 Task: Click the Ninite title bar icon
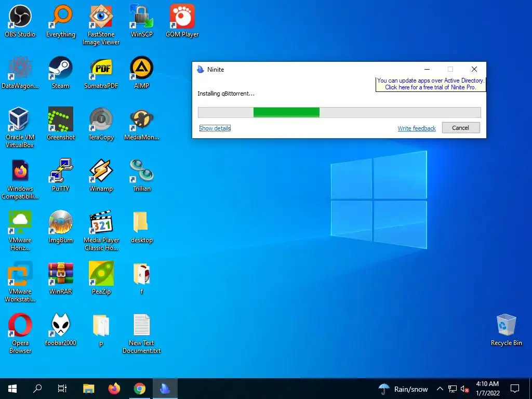point(201,69)
